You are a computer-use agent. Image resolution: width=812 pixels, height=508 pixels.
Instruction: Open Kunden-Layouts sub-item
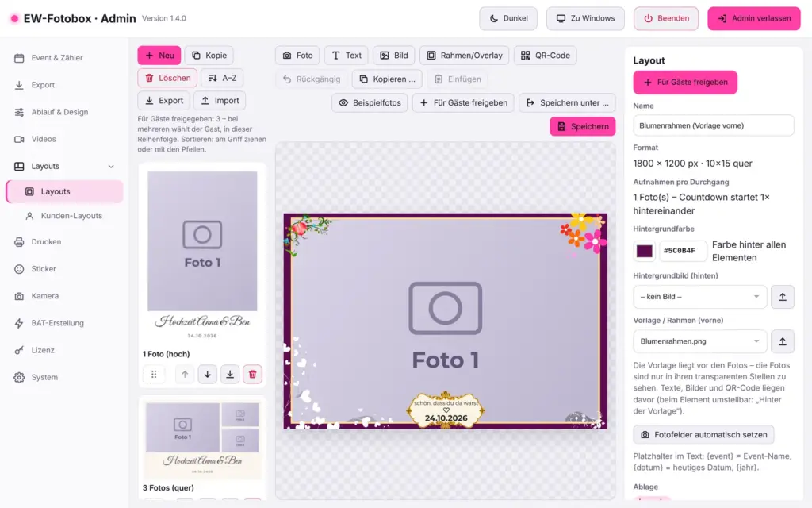click(x=71, y=216)
